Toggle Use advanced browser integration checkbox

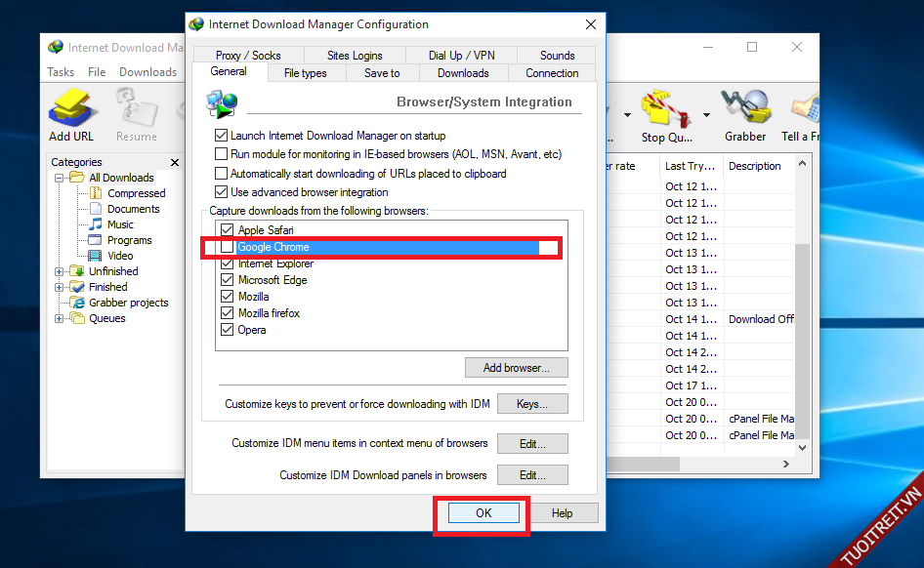pyautogui.click(x=221, y=192)
